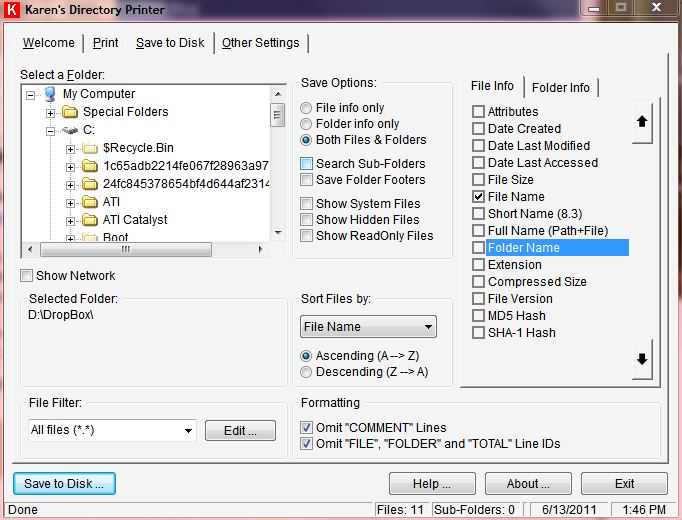Select Folder info only radio button
This screenshot has height=520, width=682.
tap(306, 124)
